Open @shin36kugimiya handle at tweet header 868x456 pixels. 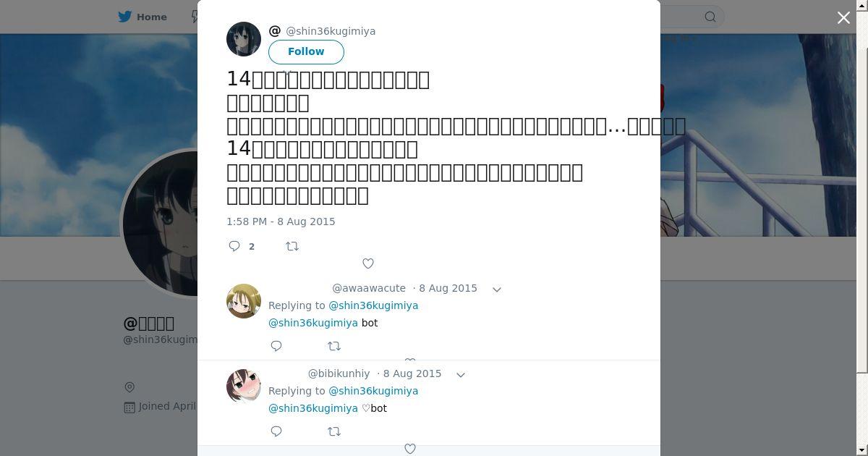coord(331,31)
